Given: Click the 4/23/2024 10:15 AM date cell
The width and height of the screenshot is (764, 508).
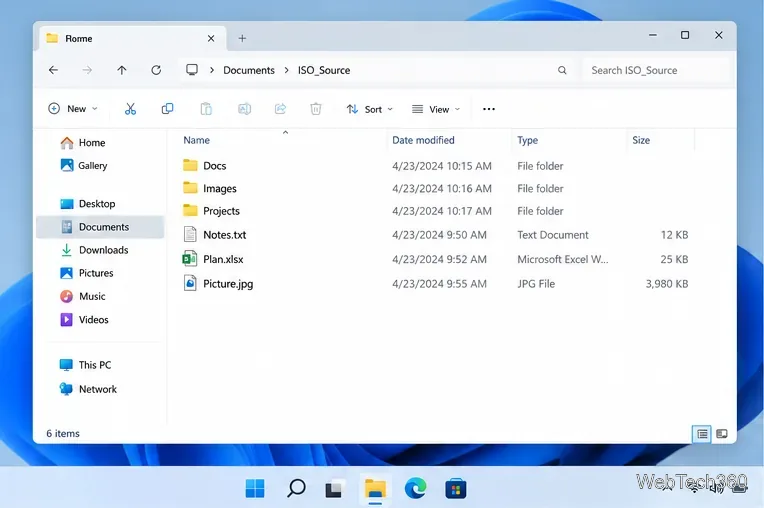Looking at the screenshot, I should pos(442,166).
